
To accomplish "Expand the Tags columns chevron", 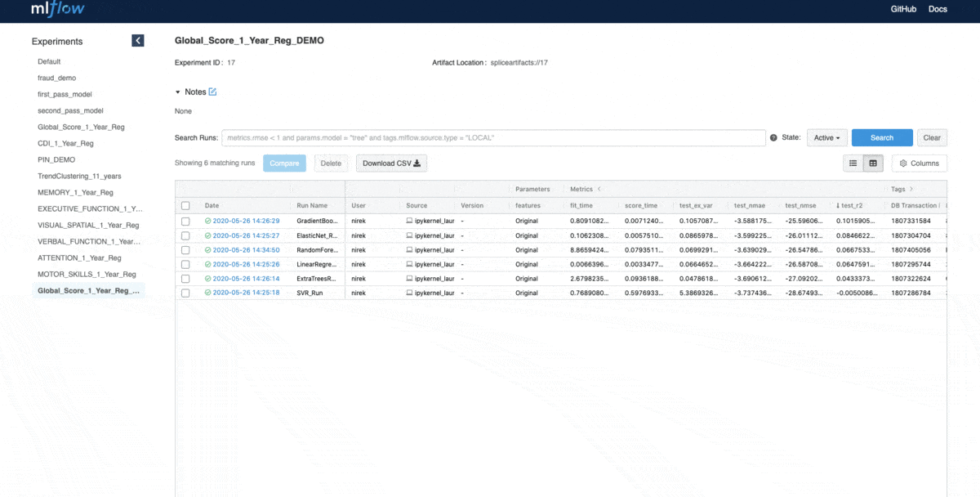I will tap(911, 189).
